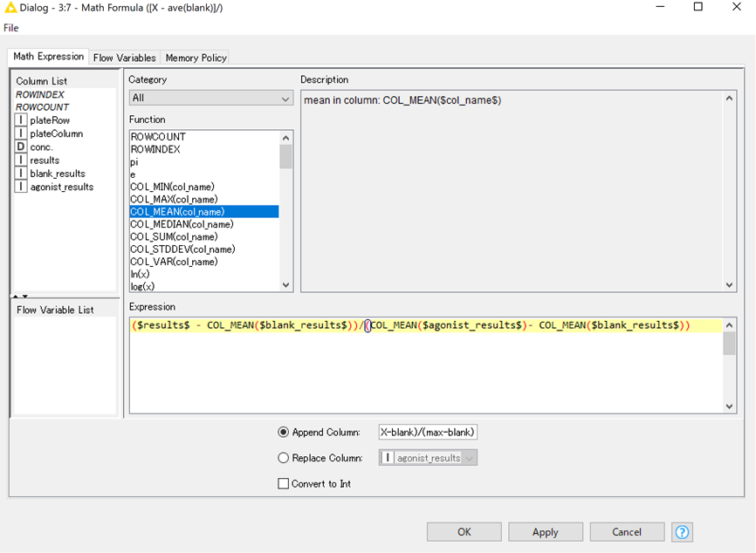The height and width of the screenshot is (553, 756).
Task: Click the Cancel button
Action: point(627,532)
